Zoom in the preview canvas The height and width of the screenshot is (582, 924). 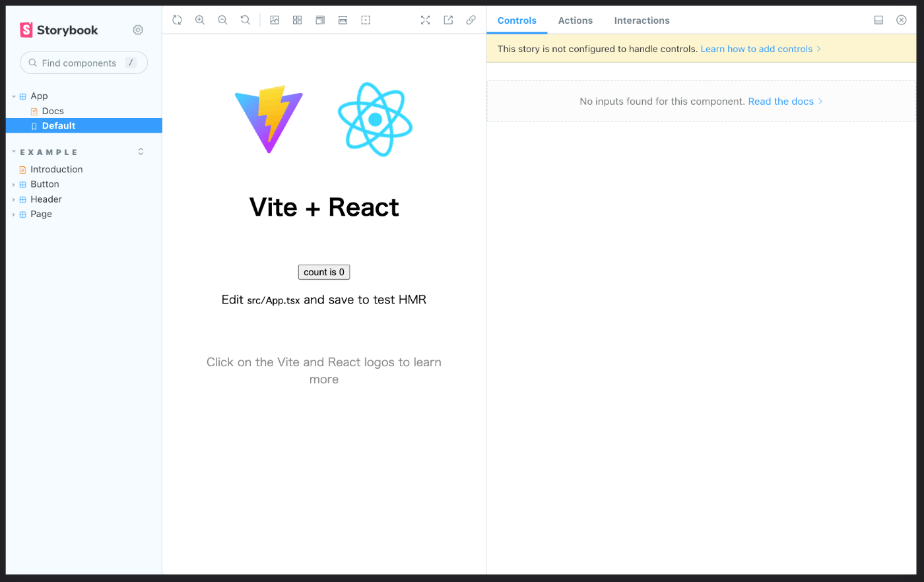(x=200, y=20)
